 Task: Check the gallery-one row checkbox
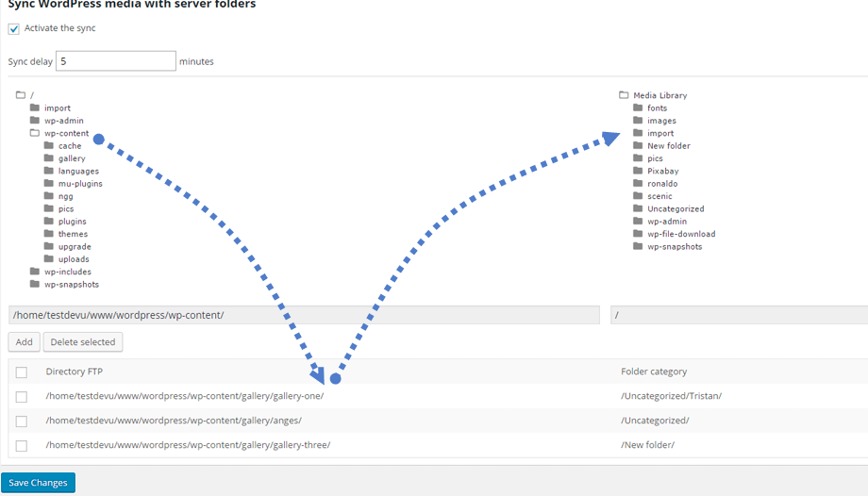22,397
